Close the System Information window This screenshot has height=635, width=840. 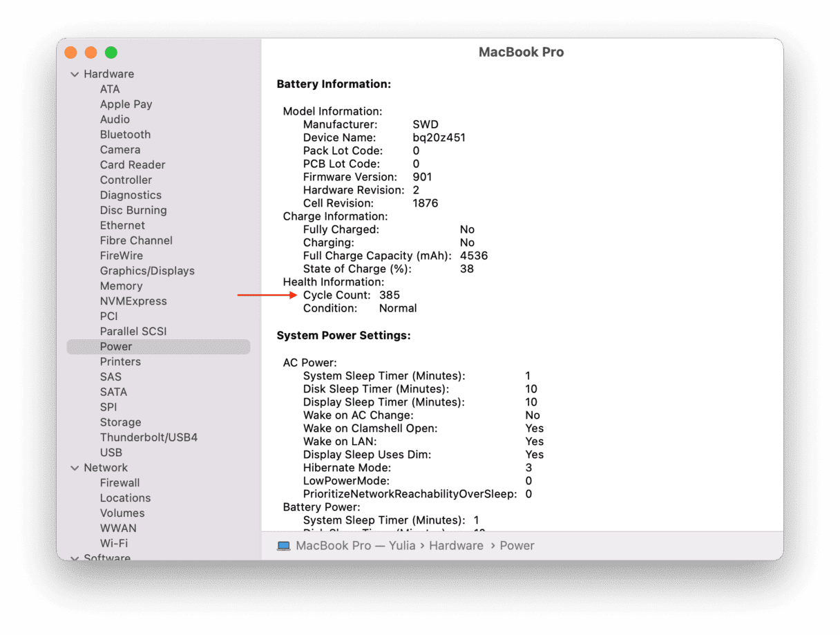tap(70, 53)
